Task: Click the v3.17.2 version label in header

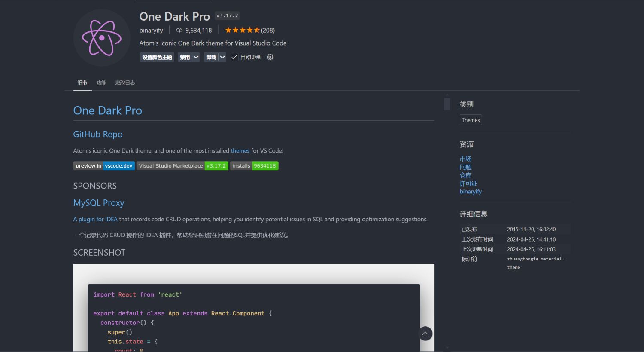Action: click(x=227, y=16)
